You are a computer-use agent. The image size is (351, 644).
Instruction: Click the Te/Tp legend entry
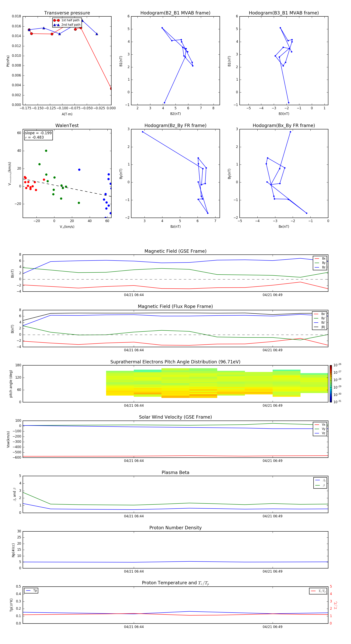tap(318, 591)
